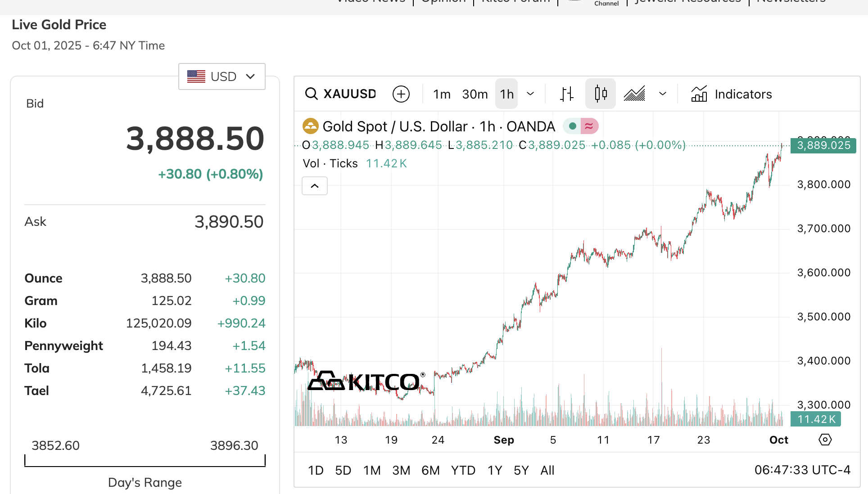Open the USD currency dropdown

click(222, 76)
